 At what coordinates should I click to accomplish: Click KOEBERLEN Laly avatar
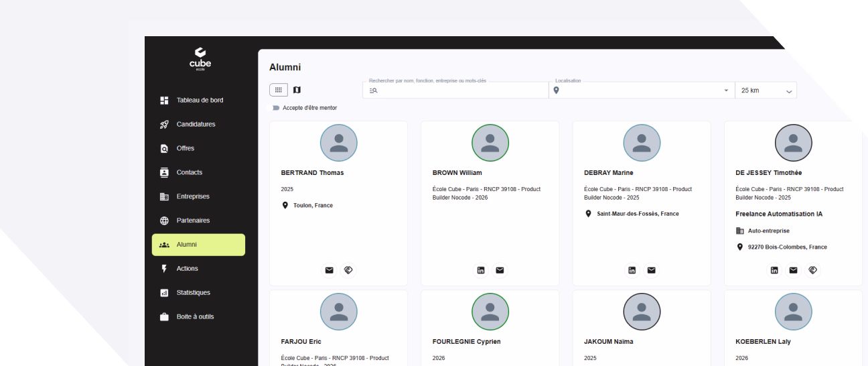click(x=794, y=312)
